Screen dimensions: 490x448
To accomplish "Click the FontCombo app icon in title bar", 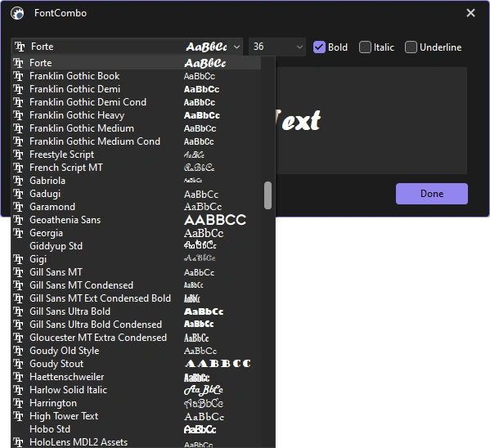I will click(x=17, y=13).
